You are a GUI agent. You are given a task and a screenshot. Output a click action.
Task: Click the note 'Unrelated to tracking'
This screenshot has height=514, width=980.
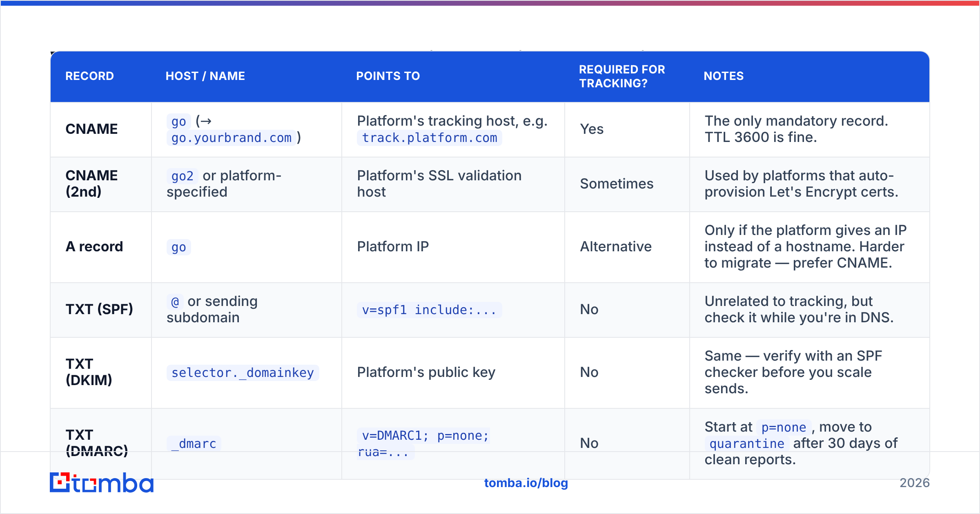(x=799, y=309)
